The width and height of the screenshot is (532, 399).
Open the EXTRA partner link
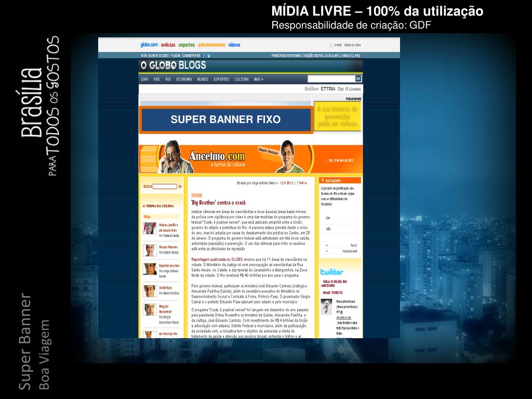(328, 89)
